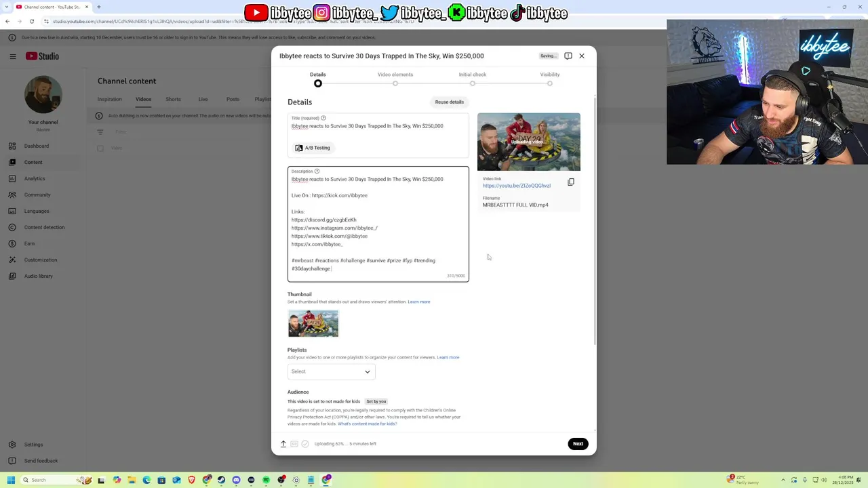Click into the Description text area
The height and width of the screenshot is (488, 868).
[x=378, y=224]
